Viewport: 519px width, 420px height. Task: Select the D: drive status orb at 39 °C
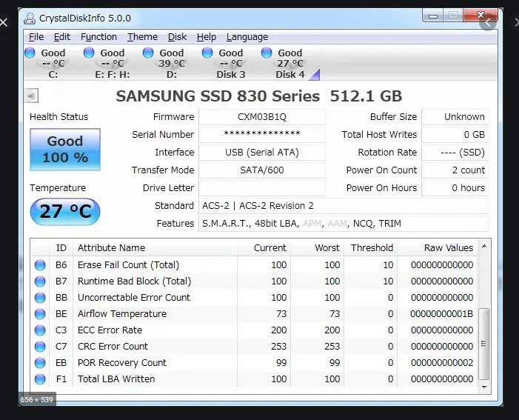tap(148, 53)
